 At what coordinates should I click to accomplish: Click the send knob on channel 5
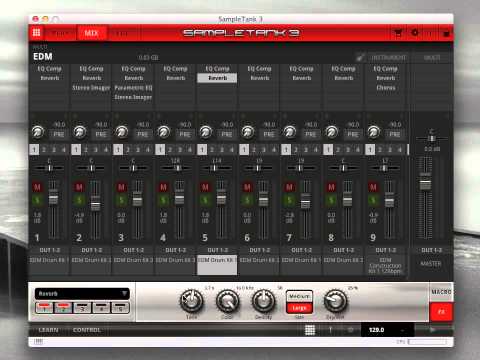pyautogui.click(x=206, y=132)
